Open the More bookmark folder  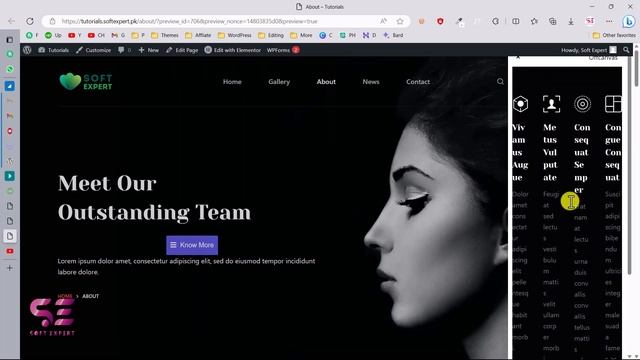pyautogui.click(x=301, y=36)
